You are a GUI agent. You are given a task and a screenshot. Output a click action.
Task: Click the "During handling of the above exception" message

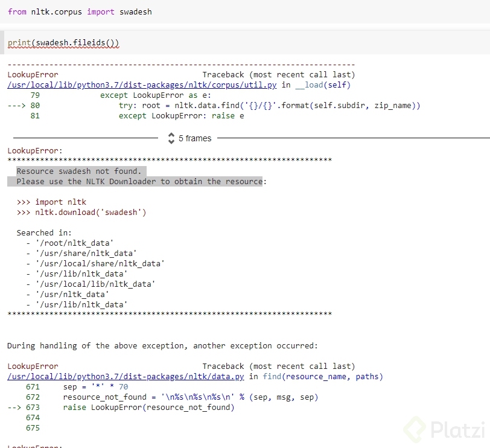pyautogui.click(x=162, y=346)
